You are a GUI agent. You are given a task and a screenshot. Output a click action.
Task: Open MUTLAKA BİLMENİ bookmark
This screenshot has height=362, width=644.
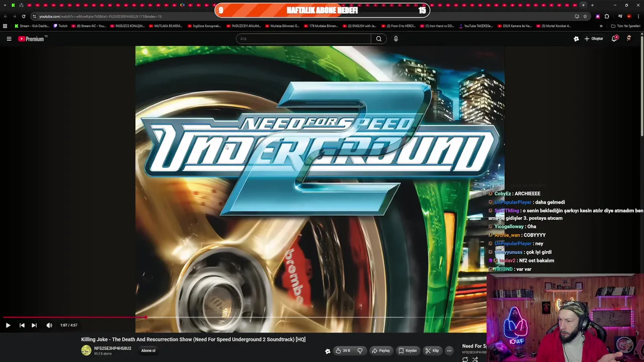pos(166,26)
